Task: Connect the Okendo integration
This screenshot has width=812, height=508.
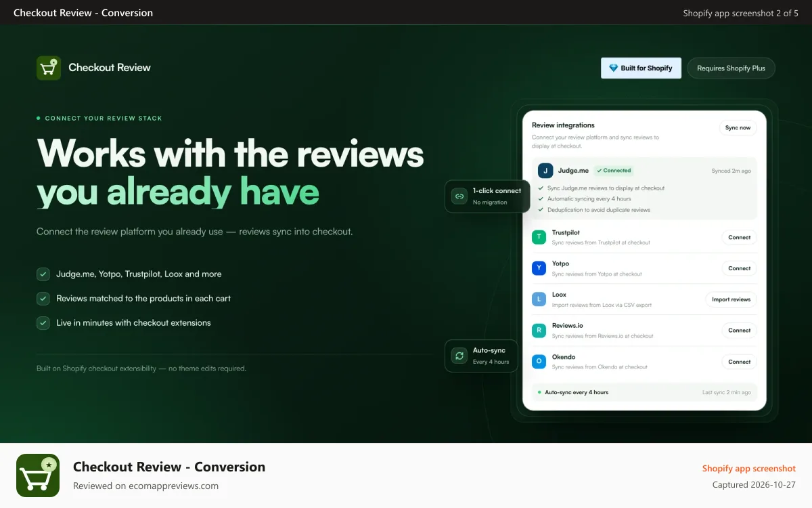Action: pyautogui.click(x=739, y=362)
